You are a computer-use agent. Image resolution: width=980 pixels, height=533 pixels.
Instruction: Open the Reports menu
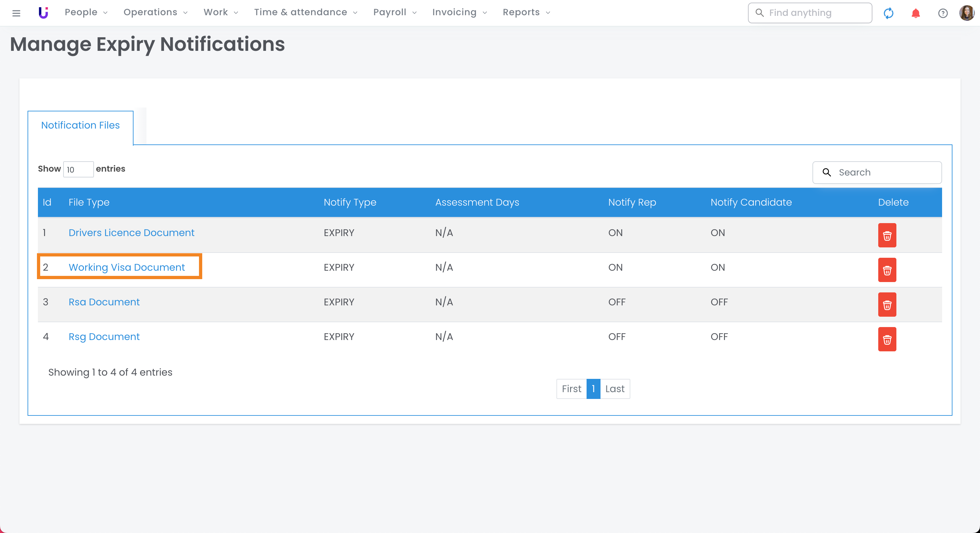tap(526, 13)
